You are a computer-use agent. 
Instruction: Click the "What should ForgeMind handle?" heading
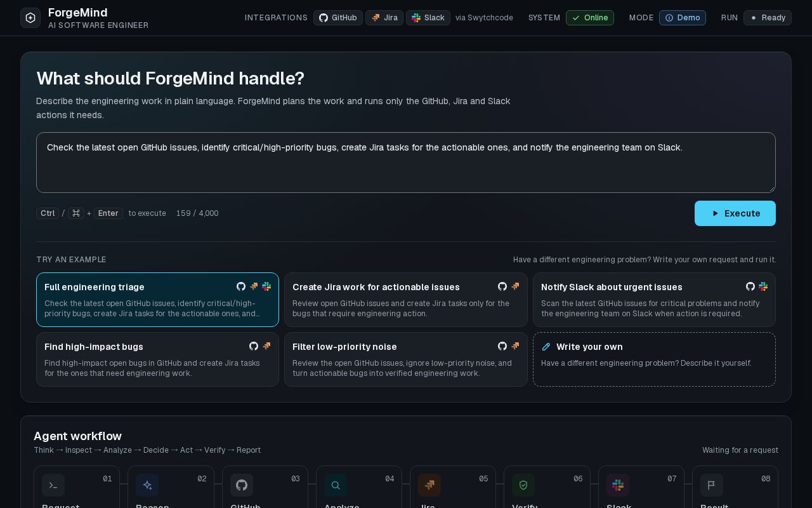[x=170, y=78]
